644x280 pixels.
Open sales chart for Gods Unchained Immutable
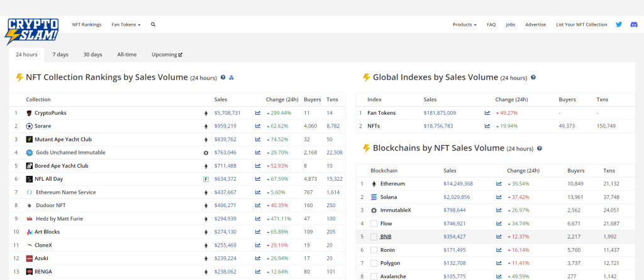tap(257, 153)
